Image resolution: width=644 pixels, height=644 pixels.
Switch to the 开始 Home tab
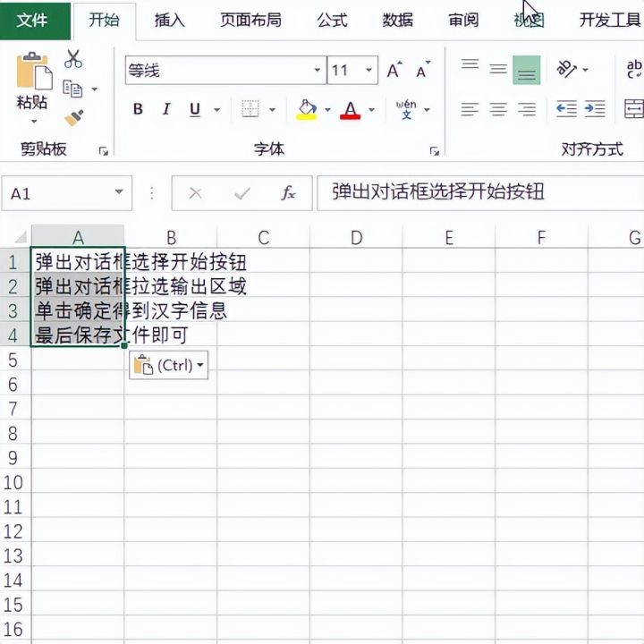105,20
